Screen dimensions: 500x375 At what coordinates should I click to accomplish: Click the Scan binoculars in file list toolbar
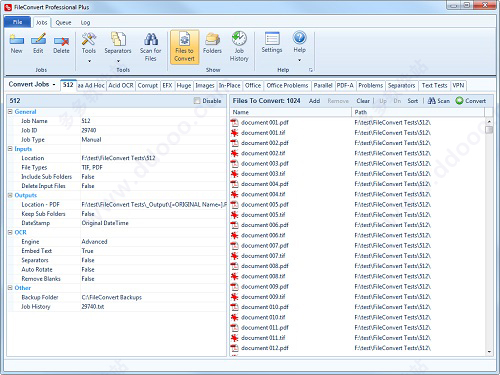tap(431, 101)
